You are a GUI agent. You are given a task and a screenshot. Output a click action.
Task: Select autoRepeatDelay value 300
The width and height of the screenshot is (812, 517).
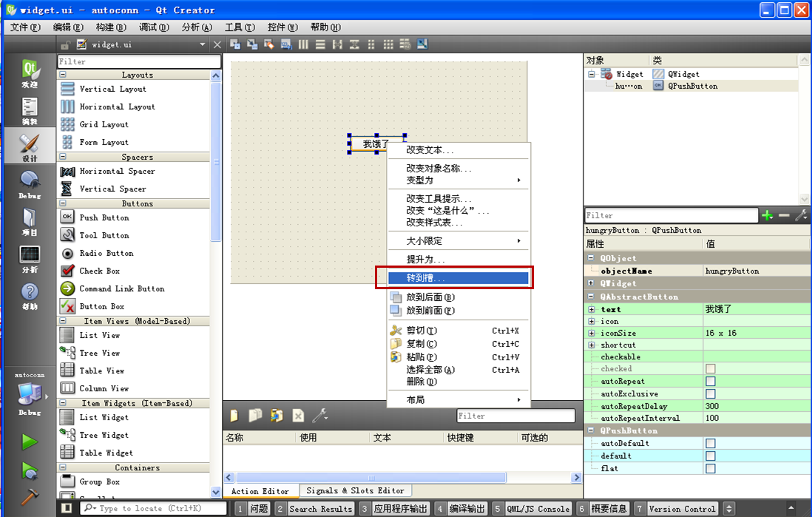711,406
